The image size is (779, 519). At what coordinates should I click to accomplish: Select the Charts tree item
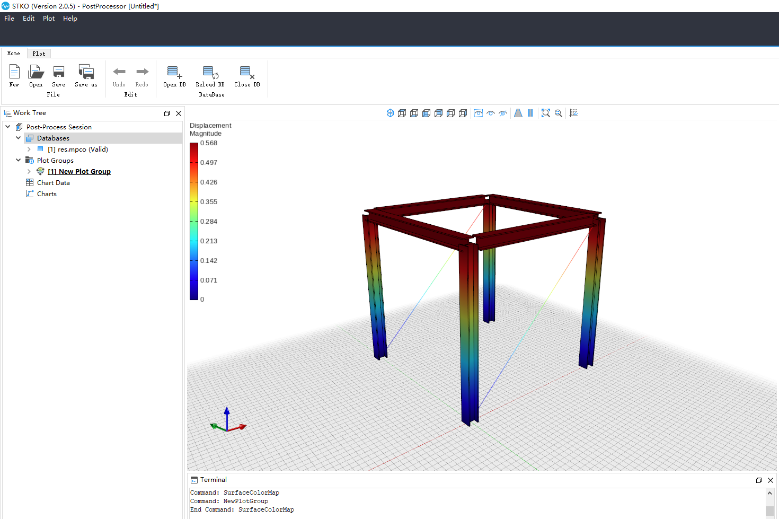47,194
